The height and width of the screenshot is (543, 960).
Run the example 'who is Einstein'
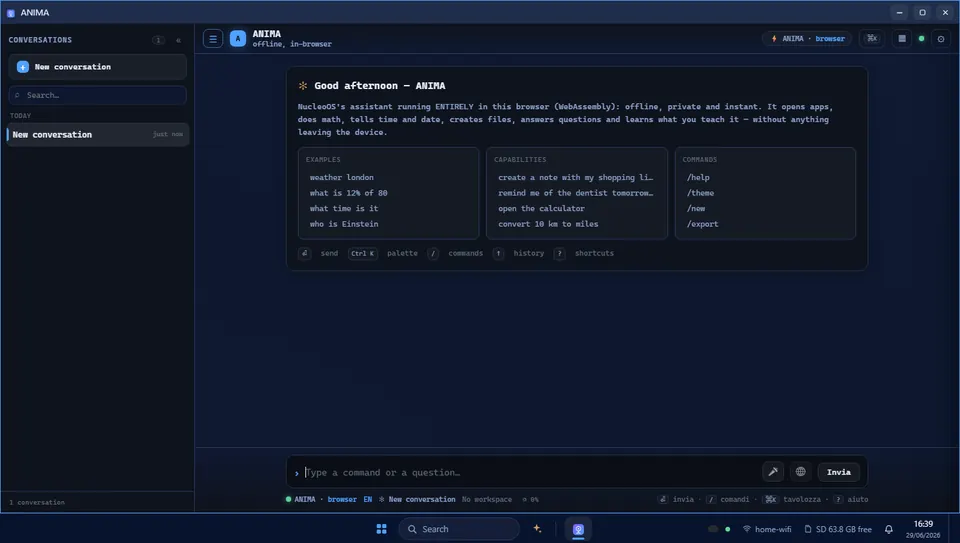[x=343, y=224]
